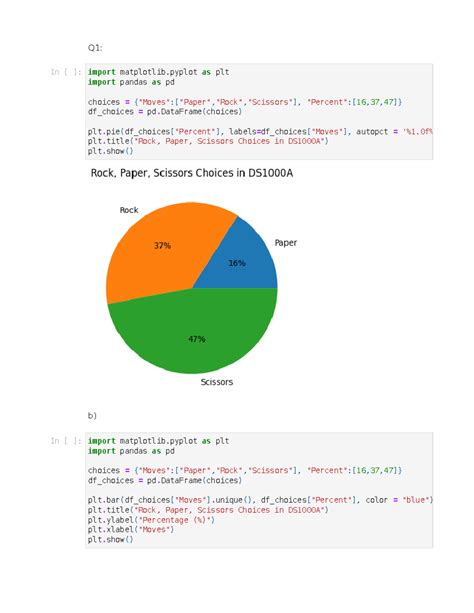474x613 pixels.
Task: Click the Rock label beside the pie
Action: 129,210
